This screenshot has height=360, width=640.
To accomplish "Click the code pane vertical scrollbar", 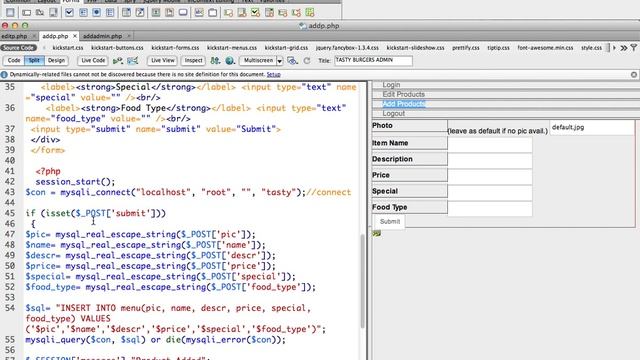I will [362, 282].
